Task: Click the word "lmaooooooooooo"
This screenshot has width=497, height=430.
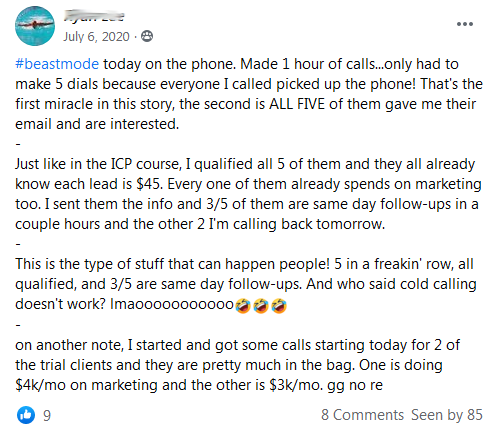Action: coord(172,304)
